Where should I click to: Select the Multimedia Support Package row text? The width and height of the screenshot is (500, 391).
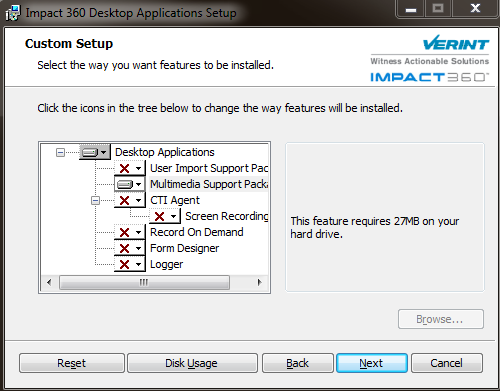click(209, 184)
